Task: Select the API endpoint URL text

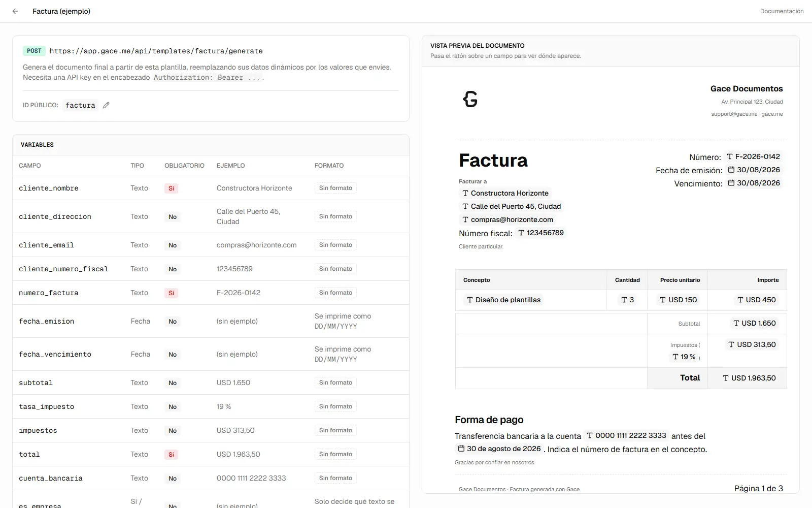Action: pos(156,51)
